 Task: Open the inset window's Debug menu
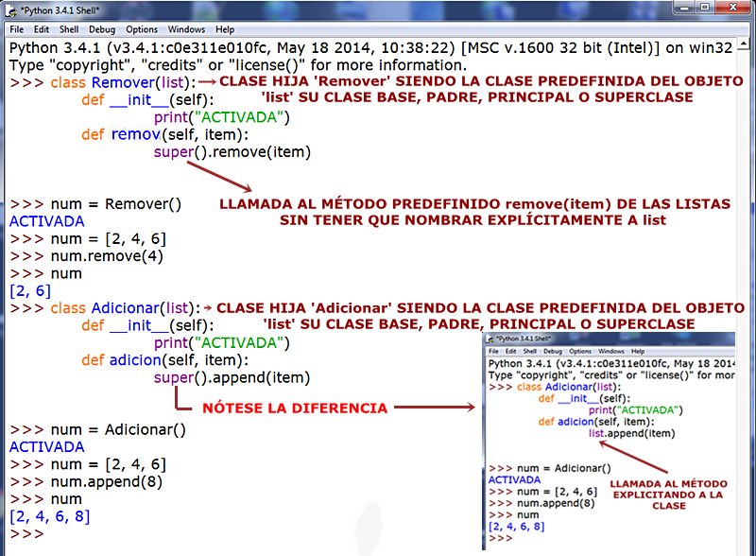(x=555, y=350)
